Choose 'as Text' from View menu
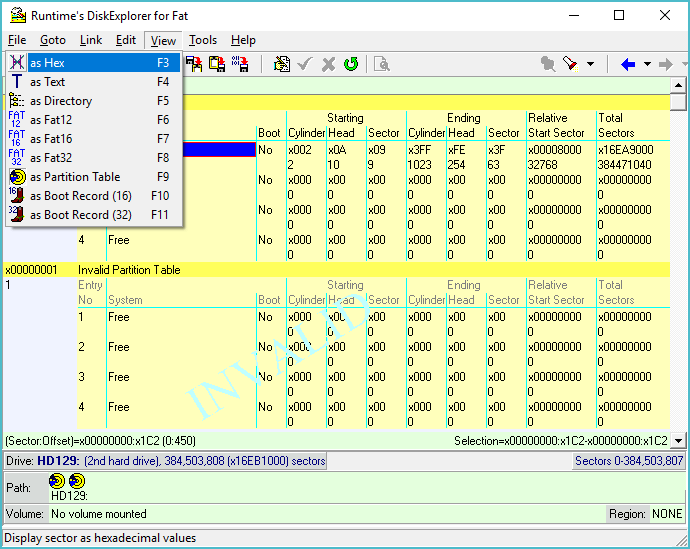 (47, 82)
